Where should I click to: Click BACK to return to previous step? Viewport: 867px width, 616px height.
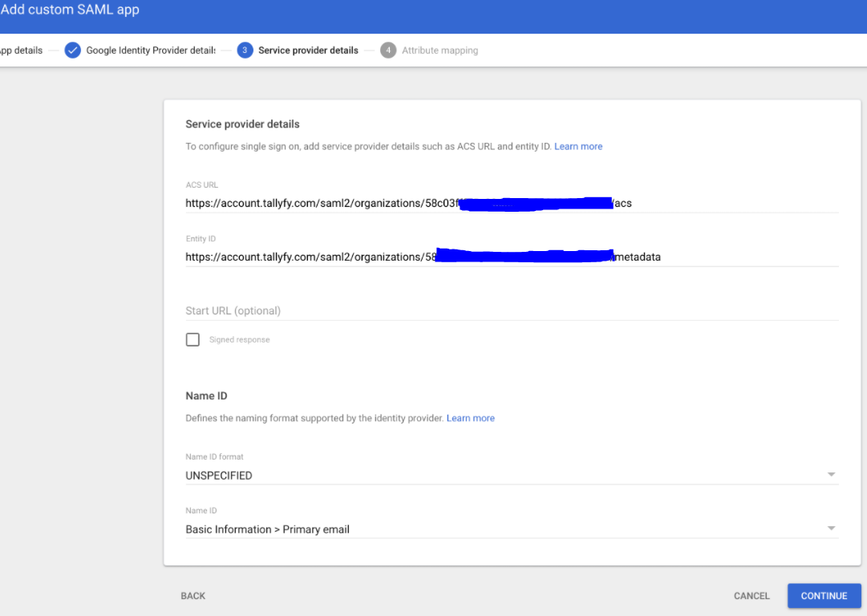[192, 596]
